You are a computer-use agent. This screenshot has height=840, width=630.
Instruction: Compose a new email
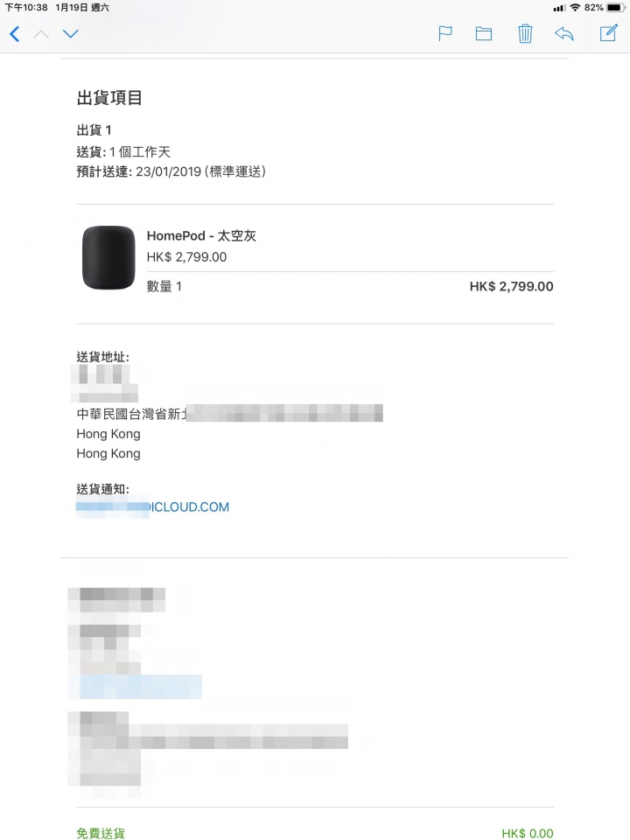point(609,32)
